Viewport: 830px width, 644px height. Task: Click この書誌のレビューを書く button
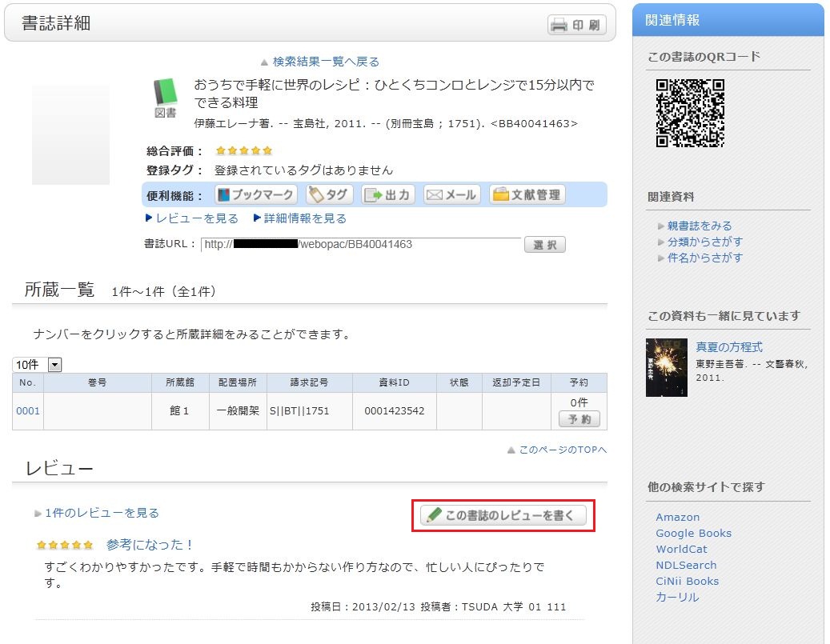pos(503,516)
